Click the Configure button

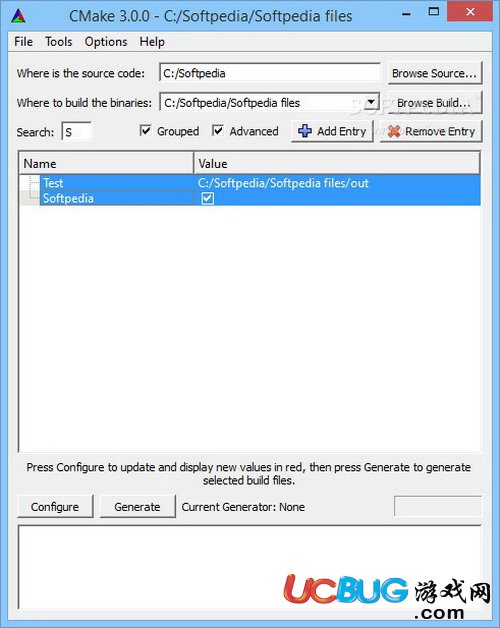55,507
